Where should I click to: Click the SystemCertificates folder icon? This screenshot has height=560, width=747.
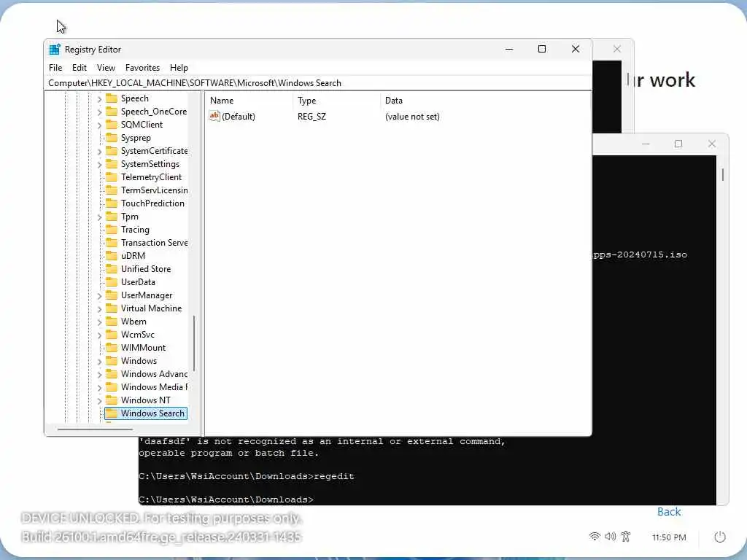[x=112, y=151]
